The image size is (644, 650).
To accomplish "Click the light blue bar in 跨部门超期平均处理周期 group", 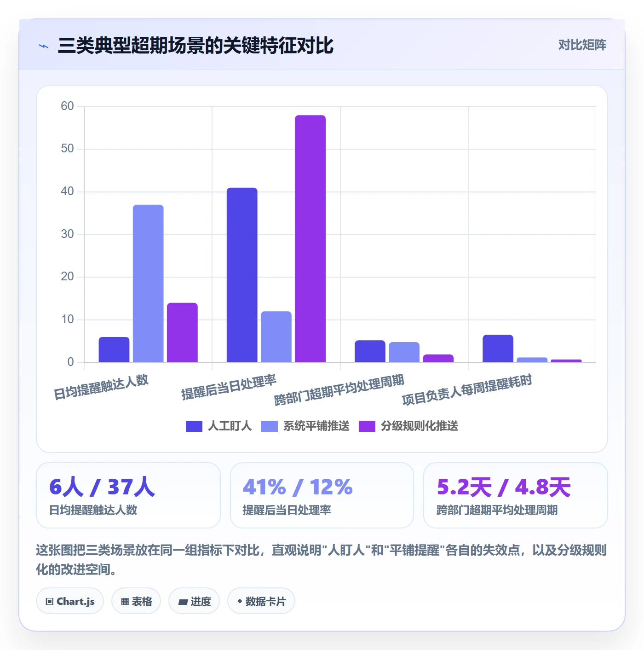I will click(x=404, y=352).
